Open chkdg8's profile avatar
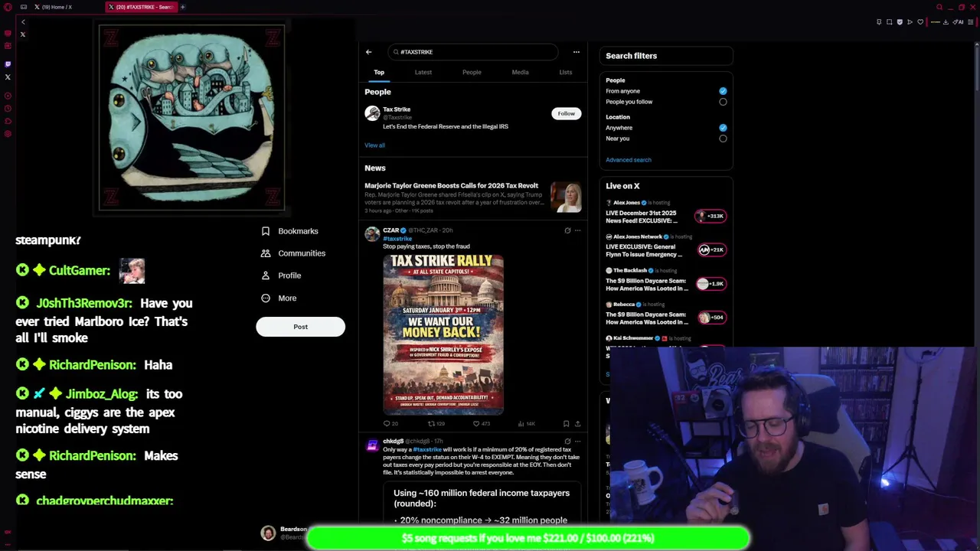Screen dimensions: 980x551 [372, 445]
